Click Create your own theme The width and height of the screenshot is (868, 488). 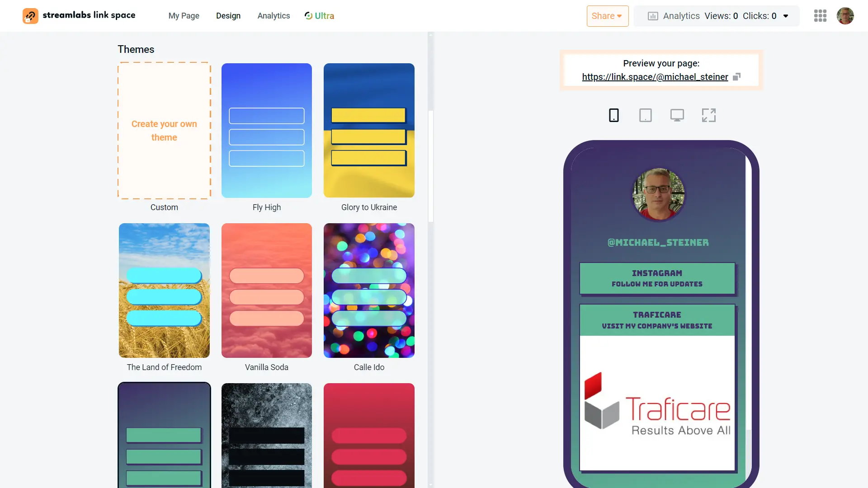pyautogui.click(x=164, y=131)
